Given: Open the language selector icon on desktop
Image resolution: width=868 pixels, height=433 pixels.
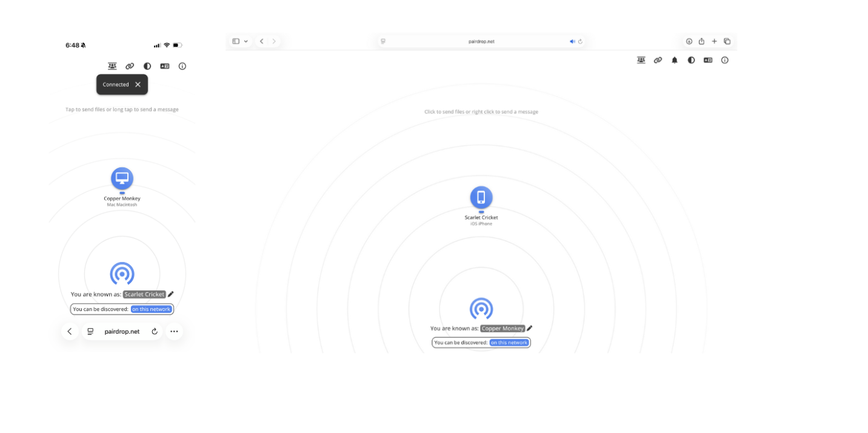Looking at the screenshot, I should 708,60.
